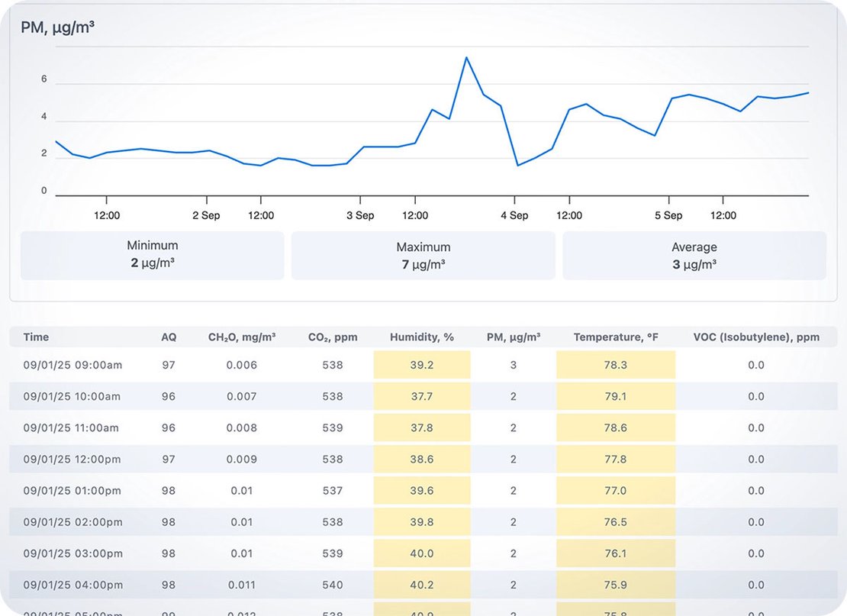Screen dimensions: 847x616
Task: Click the highlighted temperature cell showing 79.1
Action: (x=616, y=396)
